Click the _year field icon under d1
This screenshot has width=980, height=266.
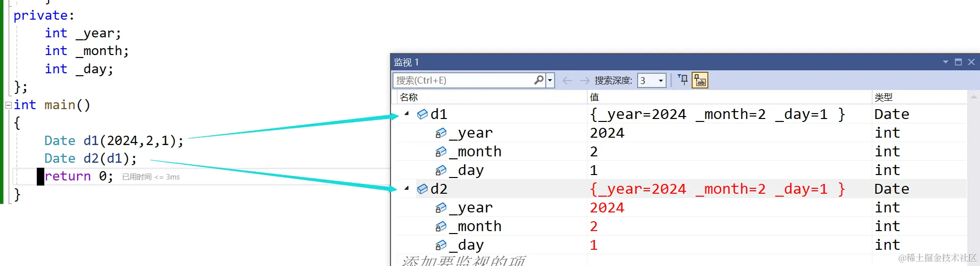pyautogui.click(x=441, y=133)
